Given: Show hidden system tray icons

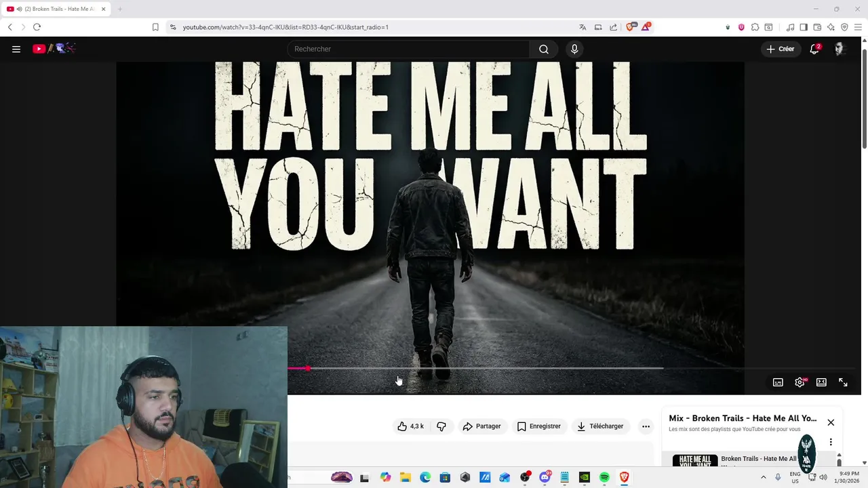Looking at the screenshot, I should (x=763, y=477).
